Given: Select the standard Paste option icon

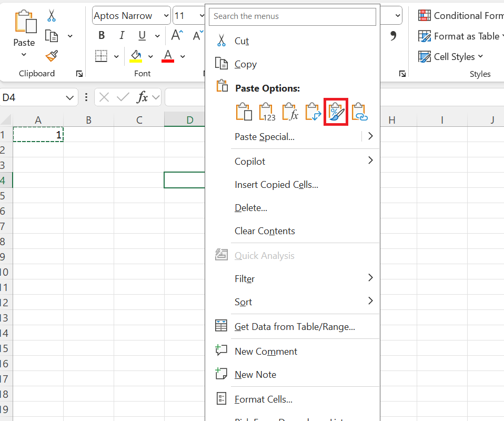Looking at the screenshot, I should (x=244, y=112).
